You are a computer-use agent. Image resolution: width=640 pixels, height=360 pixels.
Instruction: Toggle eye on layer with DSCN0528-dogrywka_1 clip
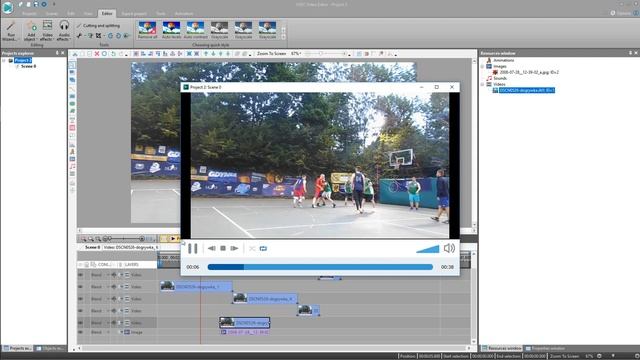click(x=80, y=287)
